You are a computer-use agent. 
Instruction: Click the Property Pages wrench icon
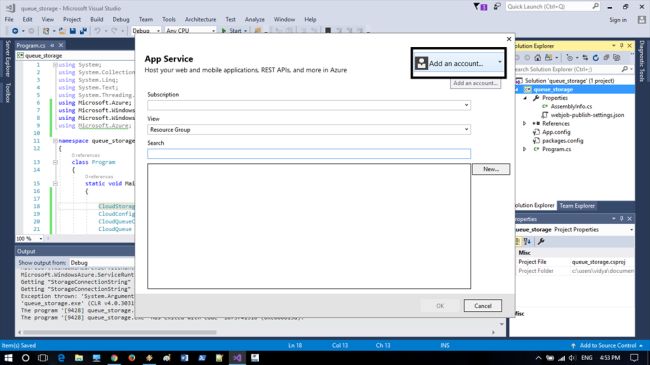pyautogui.click(x=541, y=241)
